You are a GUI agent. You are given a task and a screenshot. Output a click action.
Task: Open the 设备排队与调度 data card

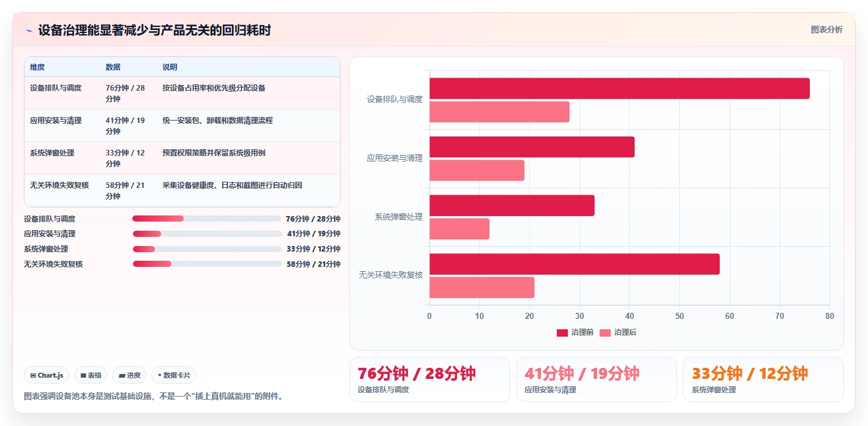pyautogui.click(x=429, y=379)
